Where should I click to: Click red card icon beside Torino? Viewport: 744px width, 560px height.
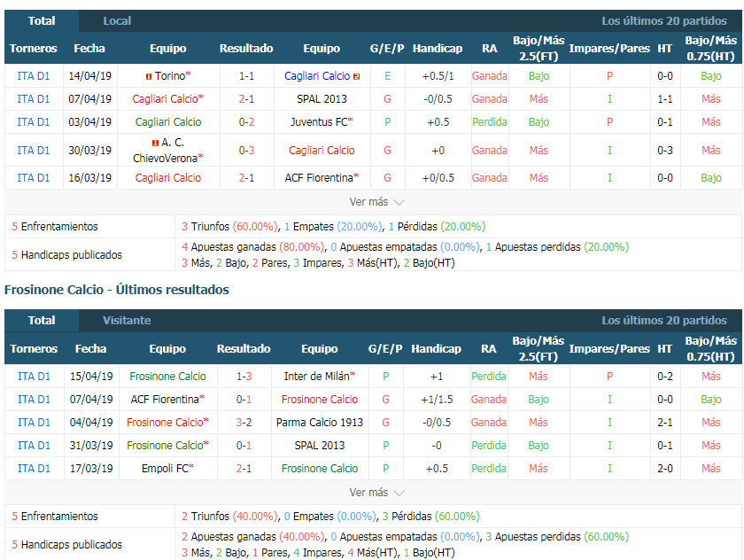click(149, 76)
